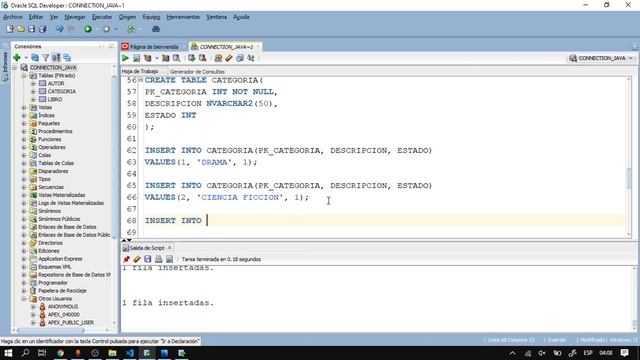Open File Explorer from the taskbar
The height and width of the screenshot is (360, 640).
click(x=112, y=353)
